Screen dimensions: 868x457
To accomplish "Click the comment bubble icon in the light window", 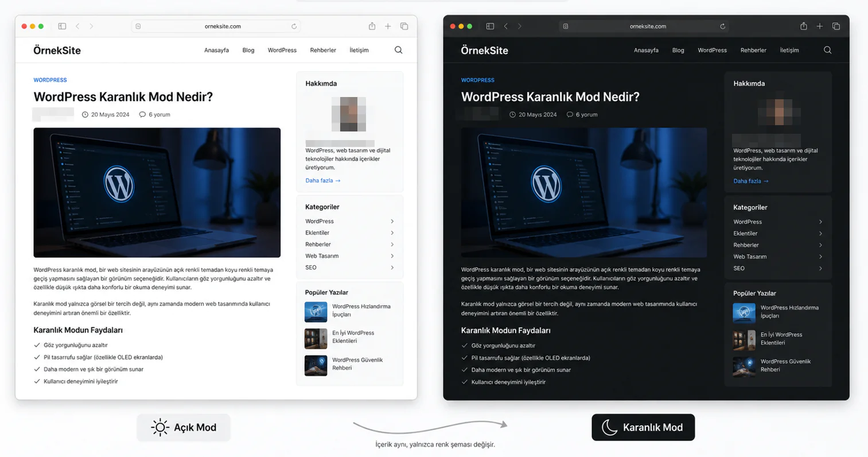I will [142, 114].
